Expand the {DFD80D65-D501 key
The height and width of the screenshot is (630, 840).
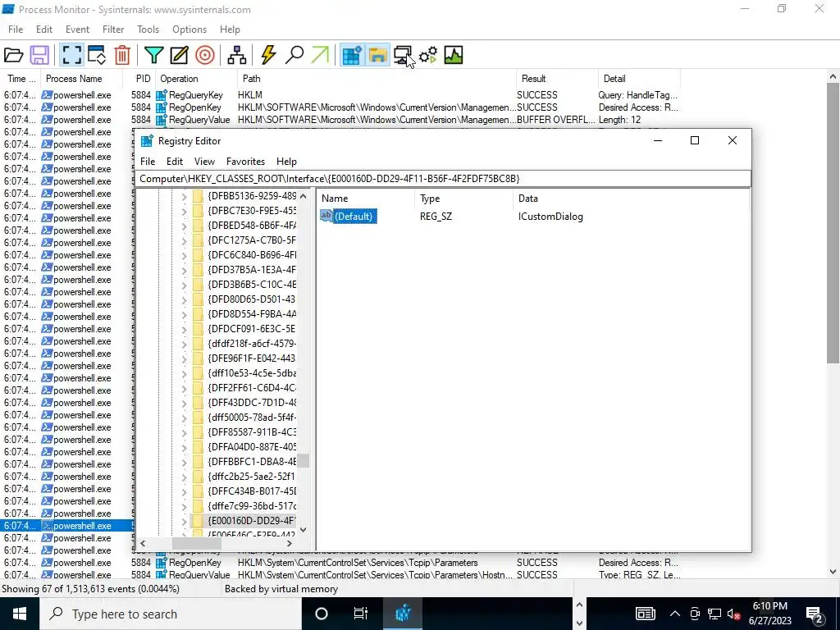click(x=184, y=299)
